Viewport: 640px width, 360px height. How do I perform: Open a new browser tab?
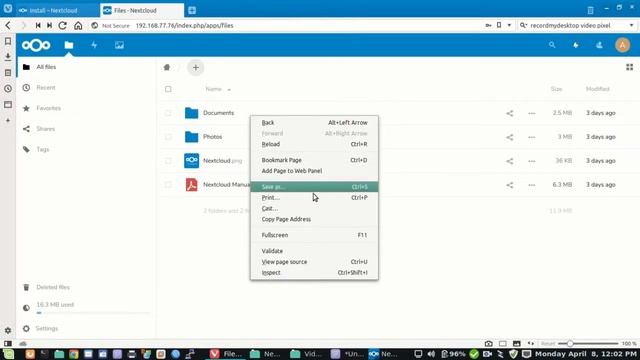[192, 11]
